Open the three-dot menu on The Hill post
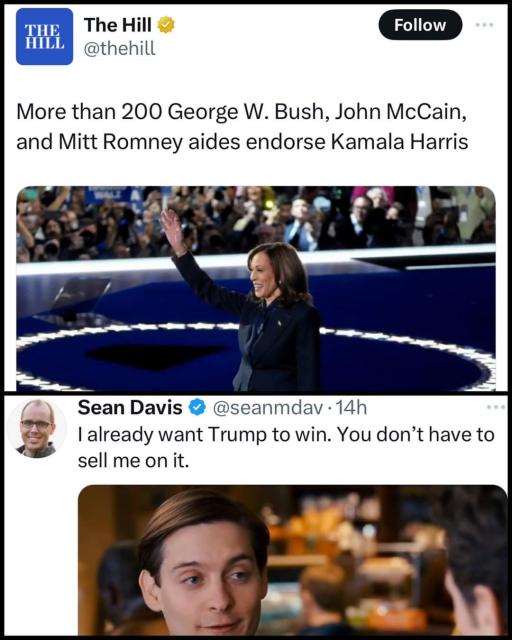512x640 pixels. (x=484, y=25)
